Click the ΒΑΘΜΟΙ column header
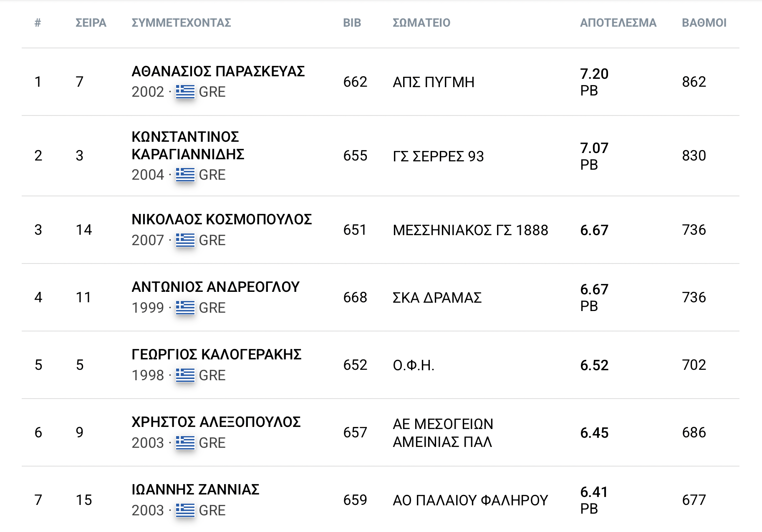762x532 pixels. (x=704, y=23)
